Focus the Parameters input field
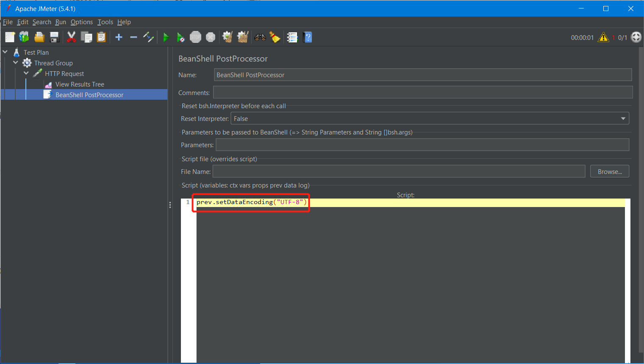This screenshot has height=364, width=644. pyautogui.click(x=422, y=145)
